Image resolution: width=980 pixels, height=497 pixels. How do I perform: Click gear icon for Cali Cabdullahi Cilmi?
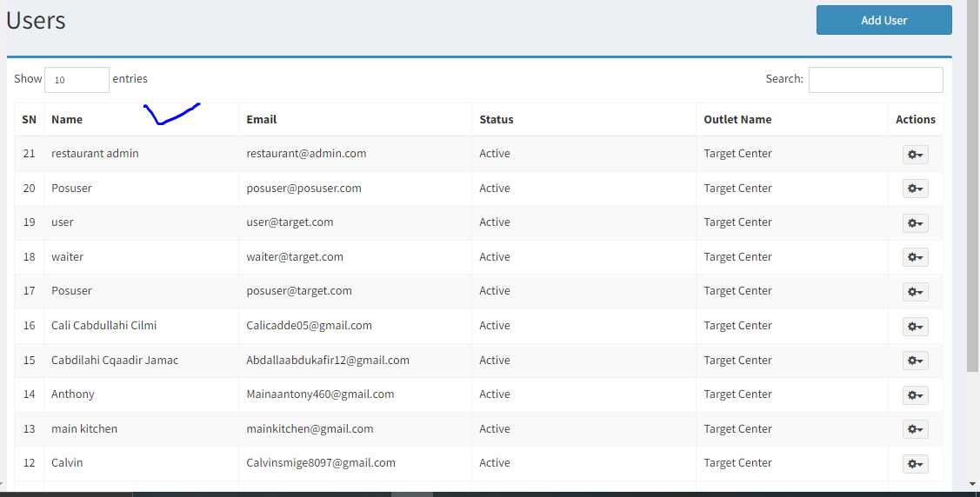[915, 326]
